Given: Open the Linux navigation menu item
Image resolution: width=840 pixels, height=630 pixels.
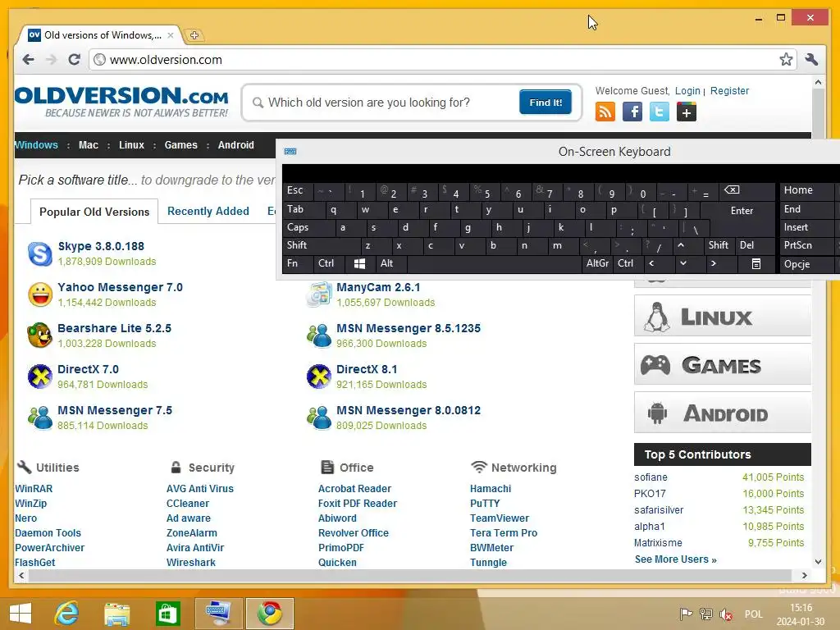Looking at the screenshot, I should click(131, 145).
